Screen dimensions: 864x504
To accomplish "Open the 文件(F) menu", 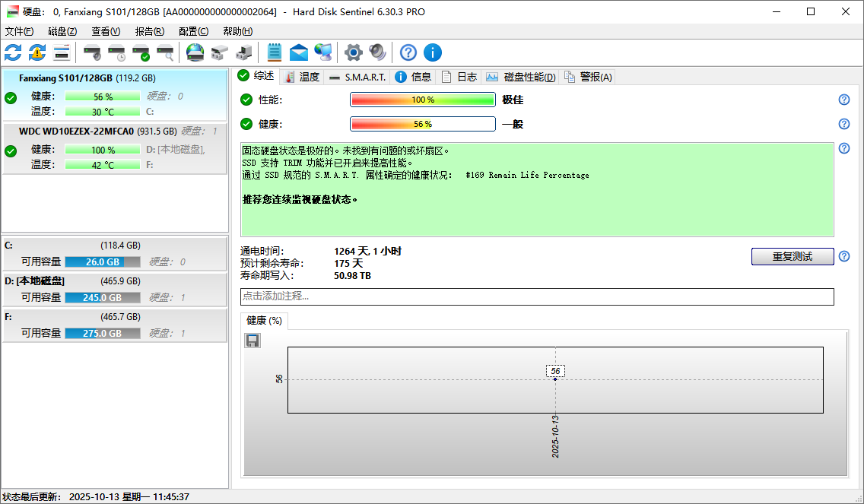I will click(x=19, y=31).
